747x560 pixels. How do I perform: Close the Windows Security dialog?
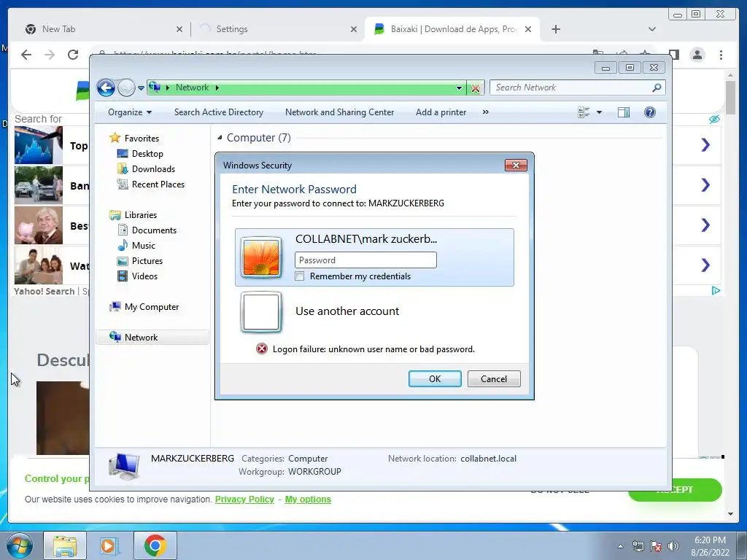click(516, 166)
